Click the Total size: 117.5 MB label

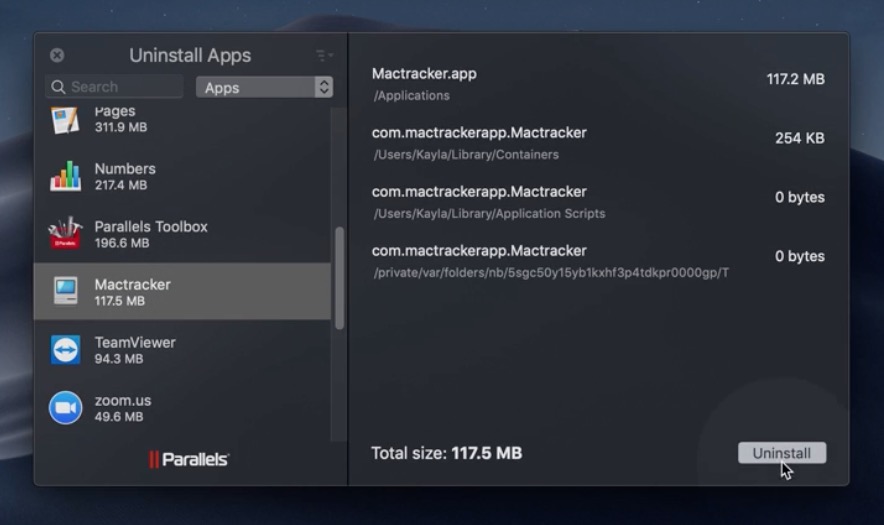click(x=447, y=453)
